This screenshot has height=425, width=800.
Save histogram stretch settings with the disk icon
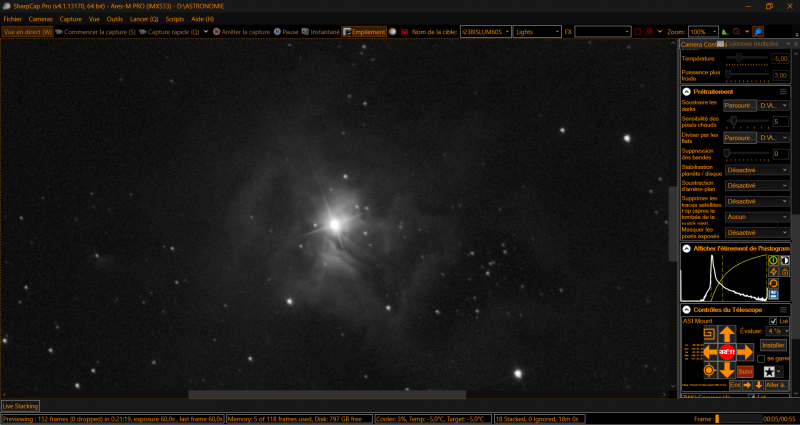pos(773,294)
